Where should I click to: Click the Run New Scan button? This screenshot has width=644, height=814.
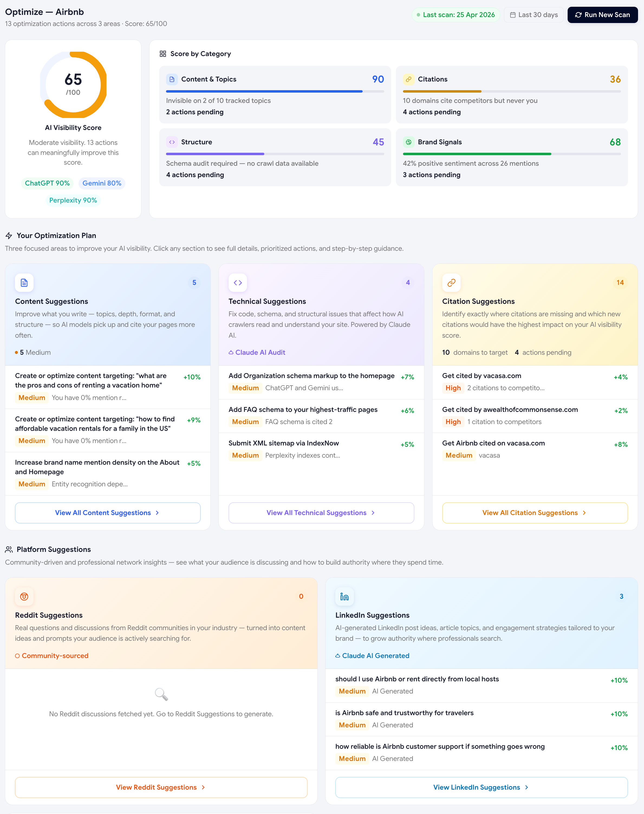point(602,15)
